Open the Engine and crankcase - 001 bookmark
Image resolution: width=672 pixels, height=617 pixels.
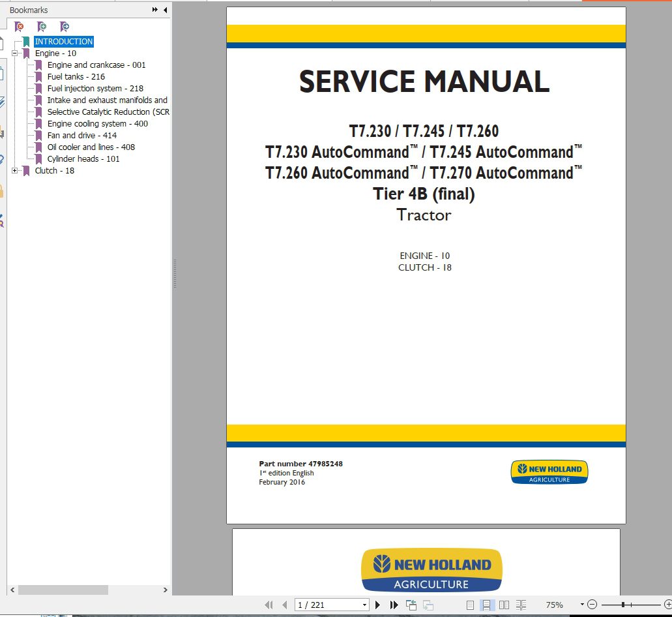[x=96, y=65]
